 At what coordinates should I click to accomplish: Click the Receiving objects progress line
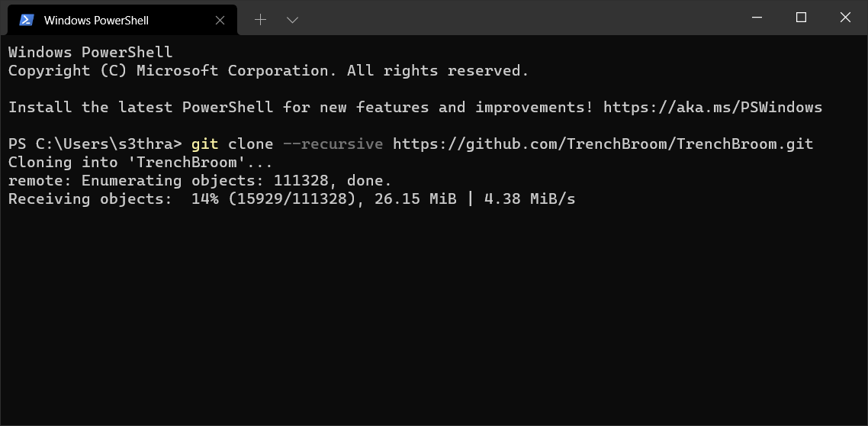coord(291,198)
